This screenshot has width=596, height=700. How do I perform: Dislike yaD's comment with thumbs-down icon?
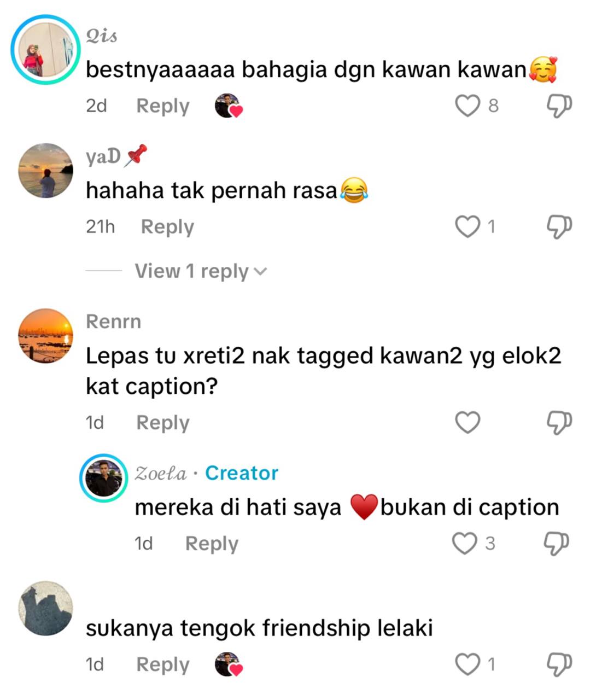point(559,226)
